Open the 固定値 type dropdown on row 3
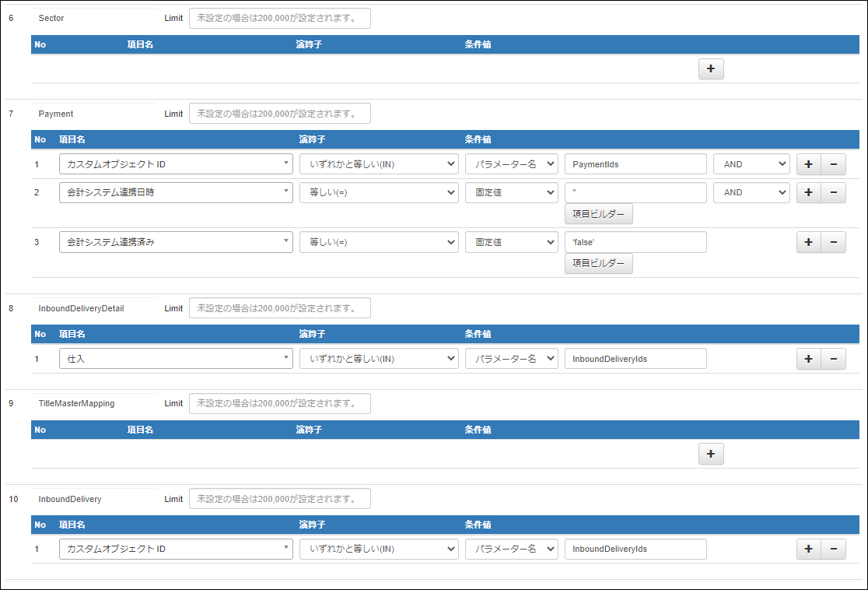Viewport: 868px width, 590px height. [x=511, y=242]
